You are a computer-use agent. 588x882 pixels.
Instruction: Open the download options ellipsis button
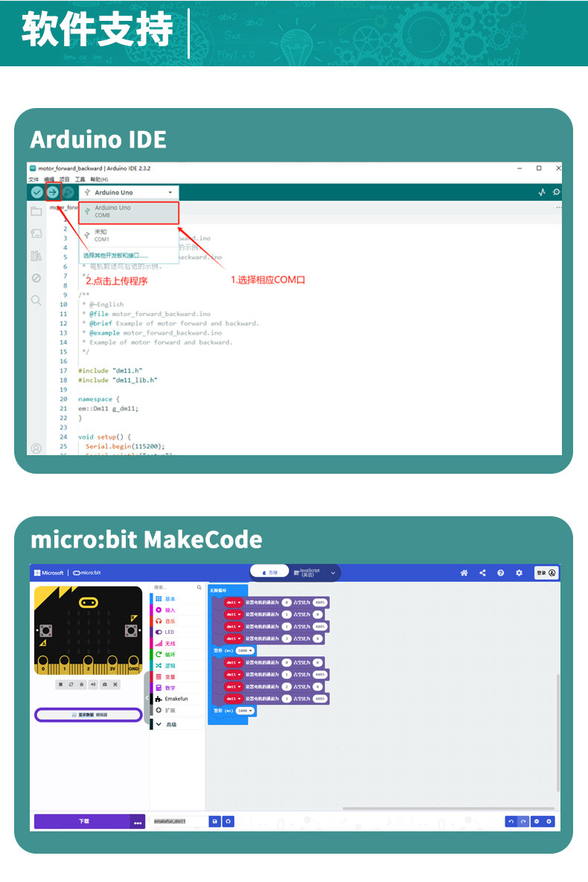click(138, 822)
